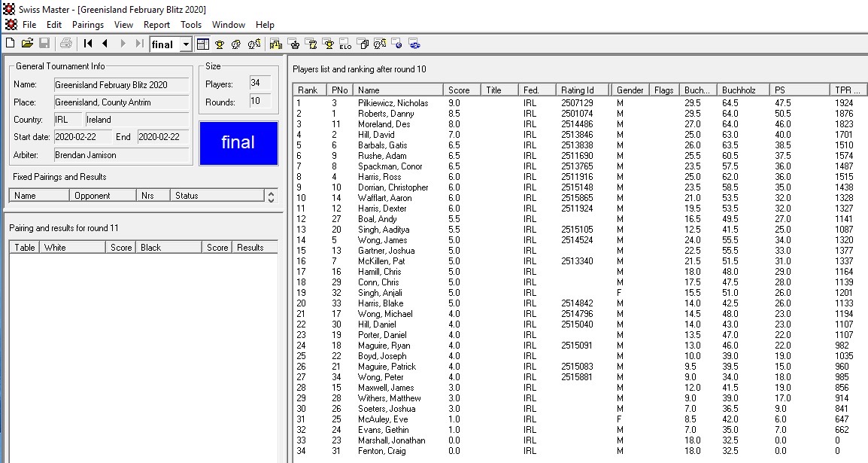868x463 pixels.
Task: Click the Arbiter field Brendan Jamison
Action: (x=121, y=155)
